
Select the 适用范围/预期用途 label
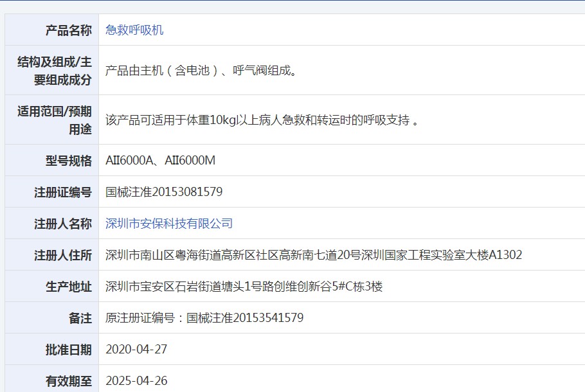55,120
